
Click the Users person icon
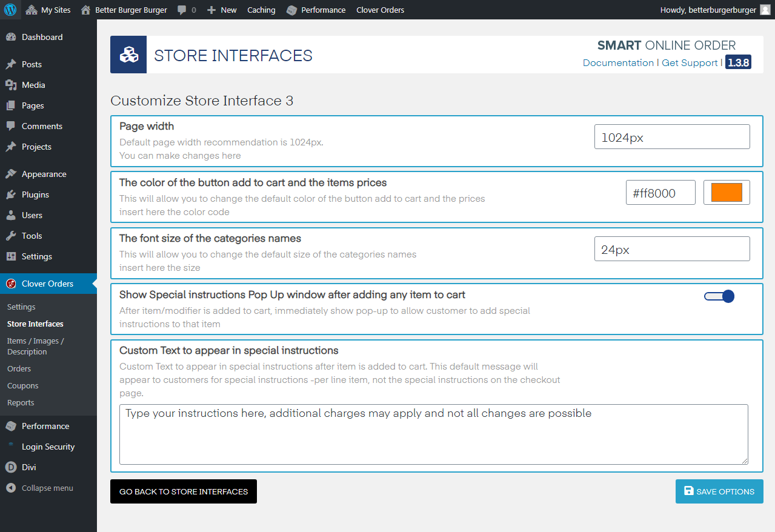(x=11, y=215)
